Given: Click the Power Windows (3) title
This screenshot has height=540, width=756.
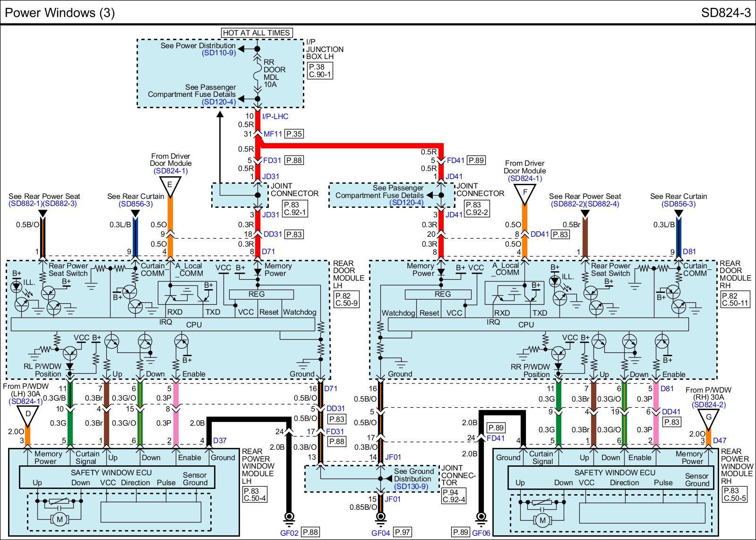Looking at the screenshot, I should click(x=60, y=12).
